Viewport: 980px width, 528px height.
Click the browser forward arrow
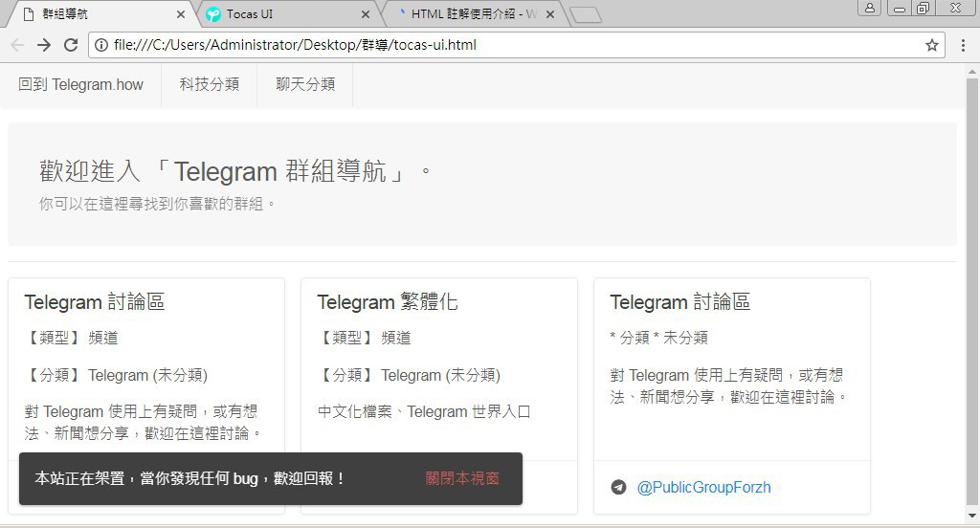click(x=44, y=45)
